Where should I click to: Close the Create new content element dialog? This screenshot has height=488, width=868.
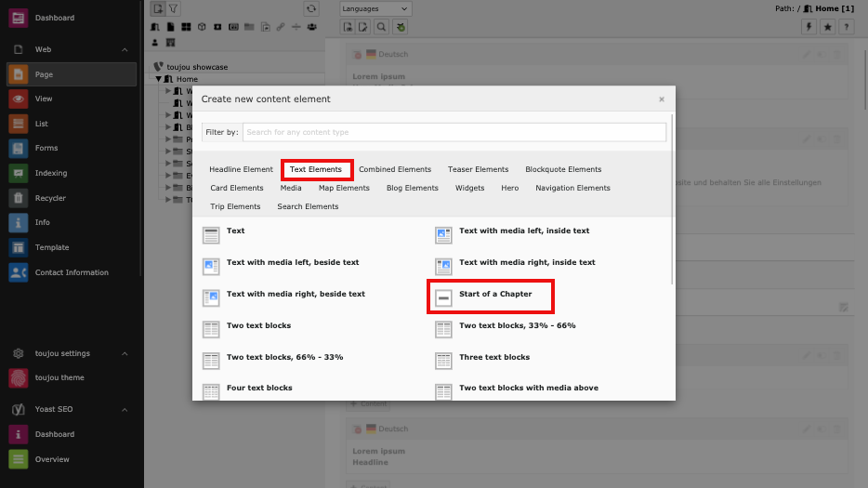(662, 99)
